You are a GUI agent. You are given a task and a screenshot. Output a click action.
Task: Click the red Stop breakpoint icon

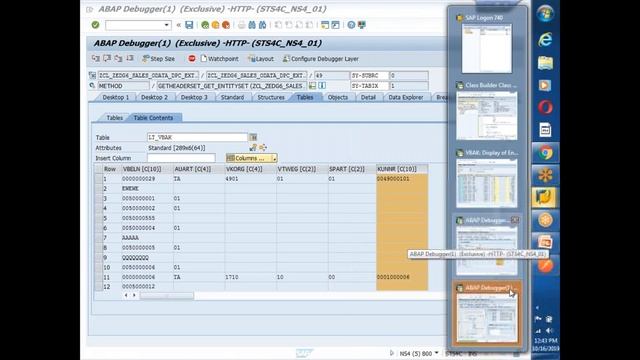coord(191,58)
